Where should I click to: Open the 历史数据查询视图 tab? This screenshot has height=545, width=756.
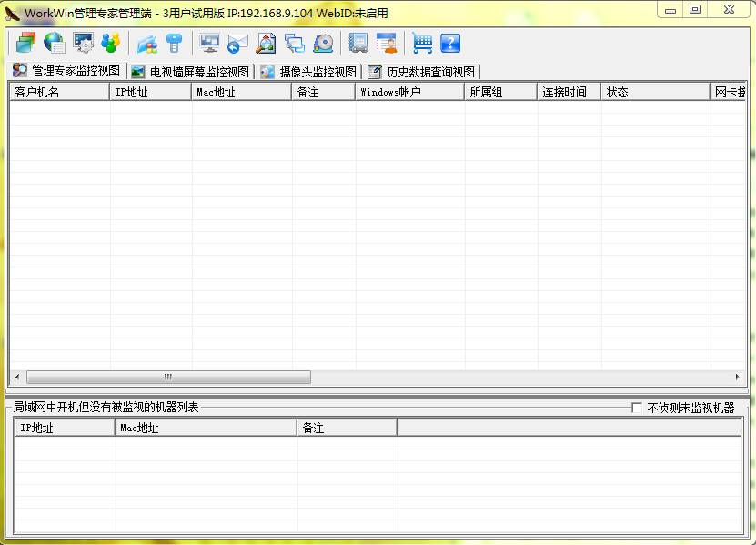point(421,72)
